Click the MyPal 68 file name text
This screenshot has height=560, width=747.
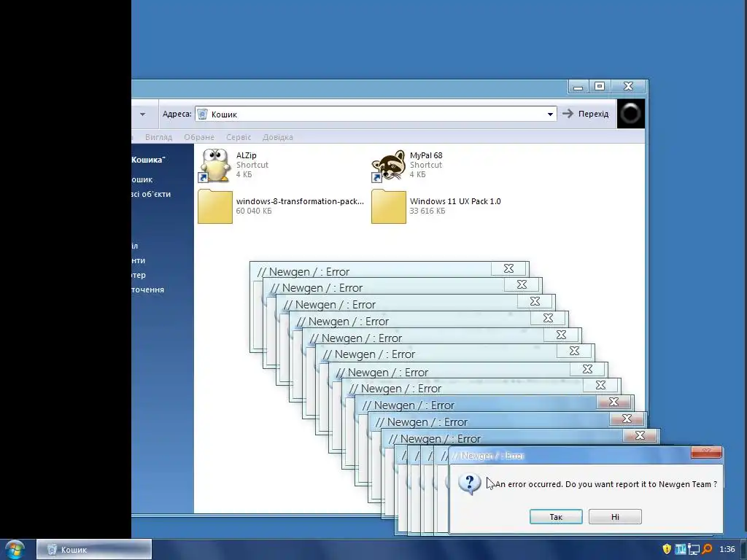[426, 155]
